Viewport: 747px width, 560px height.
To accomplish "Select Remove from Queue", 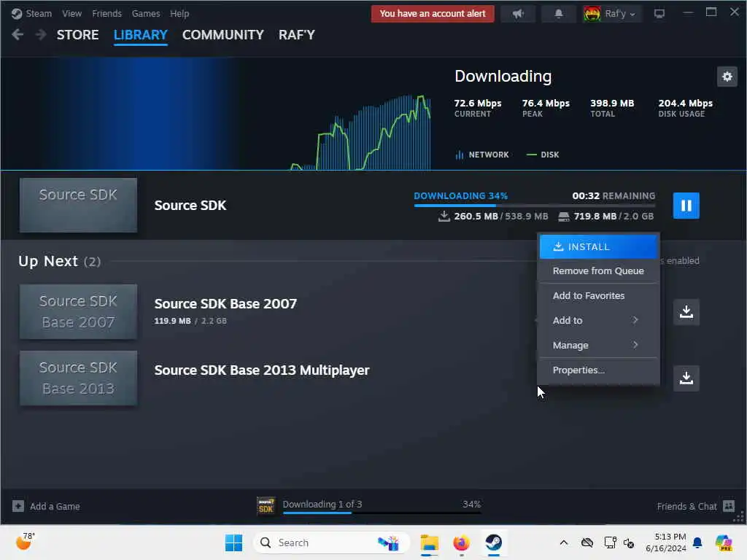I will [x=598, y=271].
